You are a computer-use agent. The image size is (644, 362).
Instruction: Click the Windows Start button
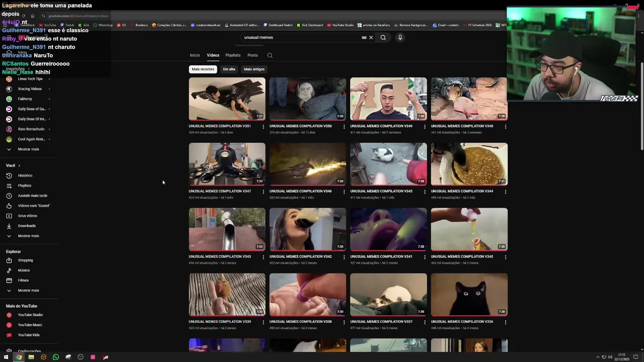pyautogui.click(x=6, y=357)
